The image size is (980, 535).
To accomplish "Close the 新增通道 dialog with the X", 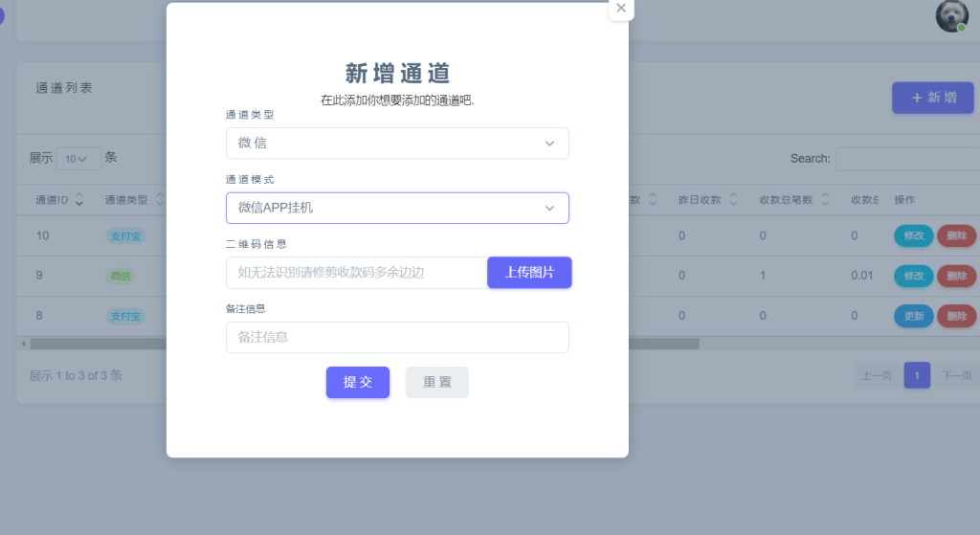I will (x=621, y=8).
